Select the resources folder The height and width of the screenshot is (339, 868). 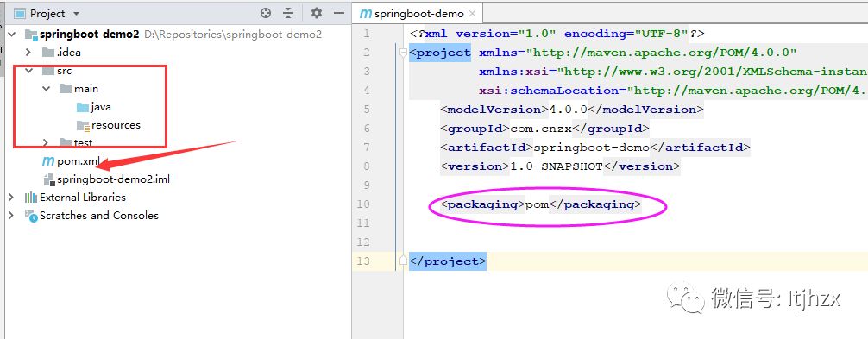click(x=116, y=125)
